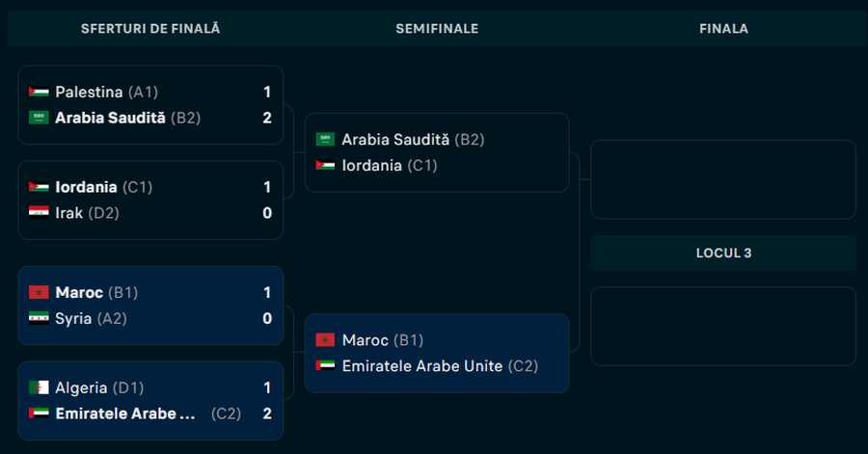The image size is (868, 454).
Task: Click Arabia Saudită's score of 2
Action: (x=267, y=119)
